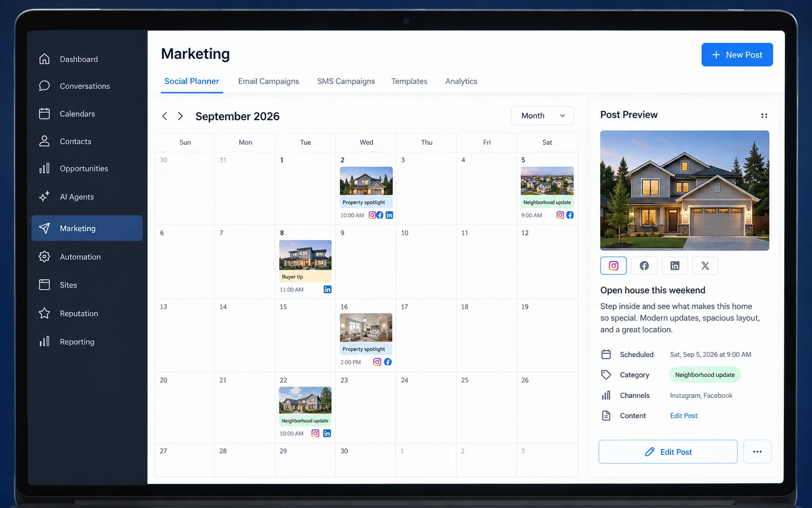The image size is (812, 508).
Task: Open the SMS Campaigns tab
Action: (x=346, y=81)
